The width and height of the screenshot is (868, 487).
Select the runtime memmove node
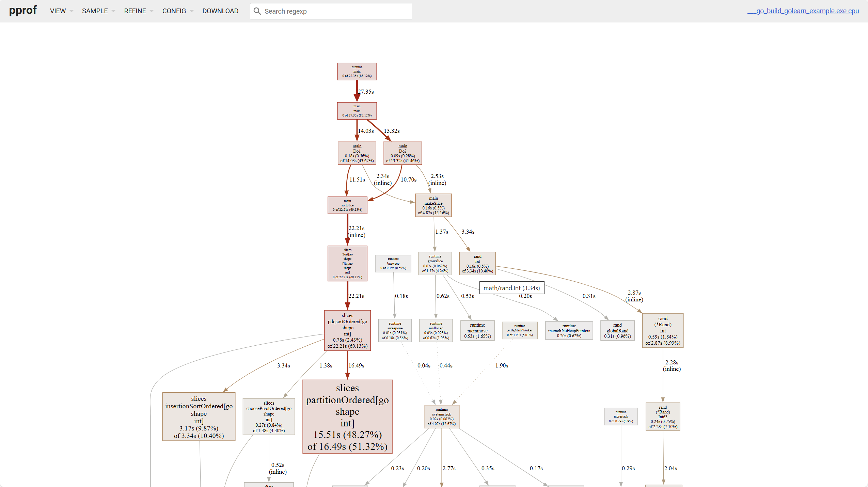point(477,330)
